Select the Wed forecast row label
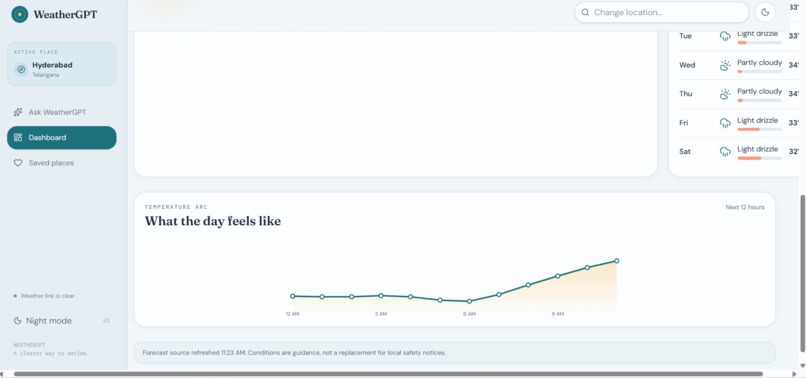 click(x=687, y=65)
